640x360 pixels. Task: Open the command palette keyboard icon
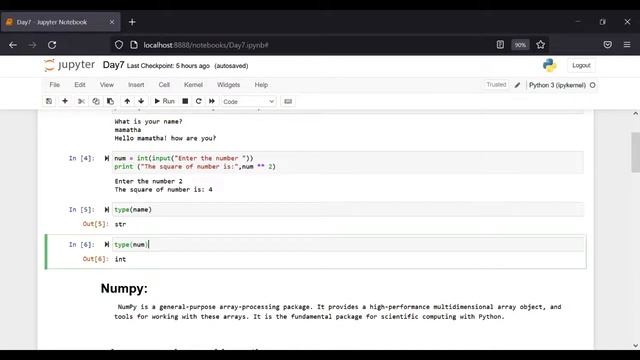288,101
